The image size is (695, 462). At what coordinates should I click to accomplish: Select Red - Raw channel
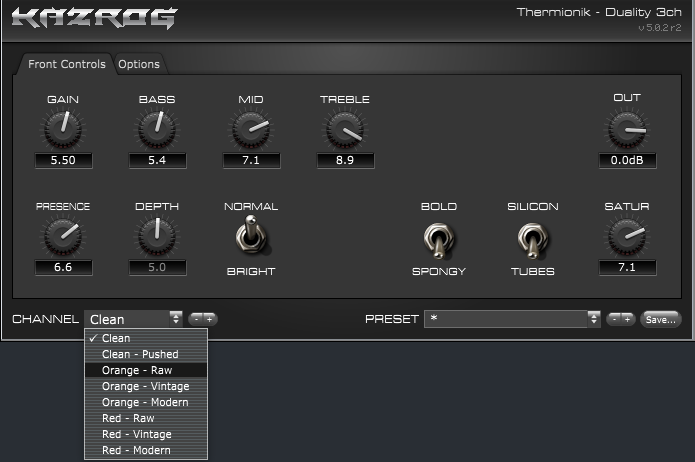(x=146, y=418)
